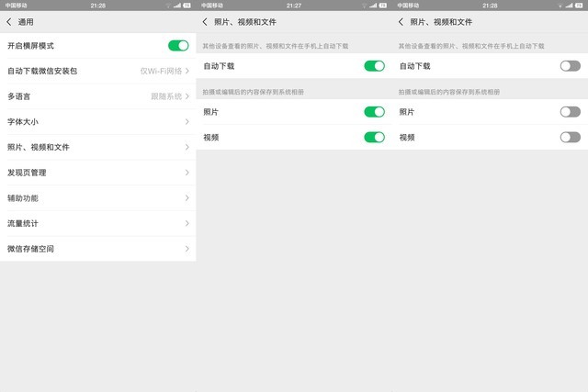
Task: Tap back arrow in the rightmost 照片、视频和文件 screen
Action: point(401,21)
